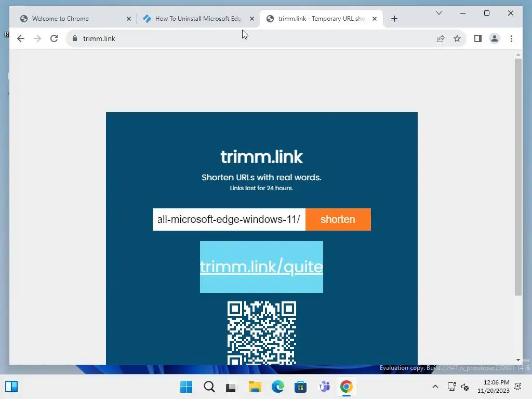The width and height of the screenshot is (532, 399).
Task: Switch to How To Uninstall Microsoft Edge tab
Action: (x=198, y=19)
